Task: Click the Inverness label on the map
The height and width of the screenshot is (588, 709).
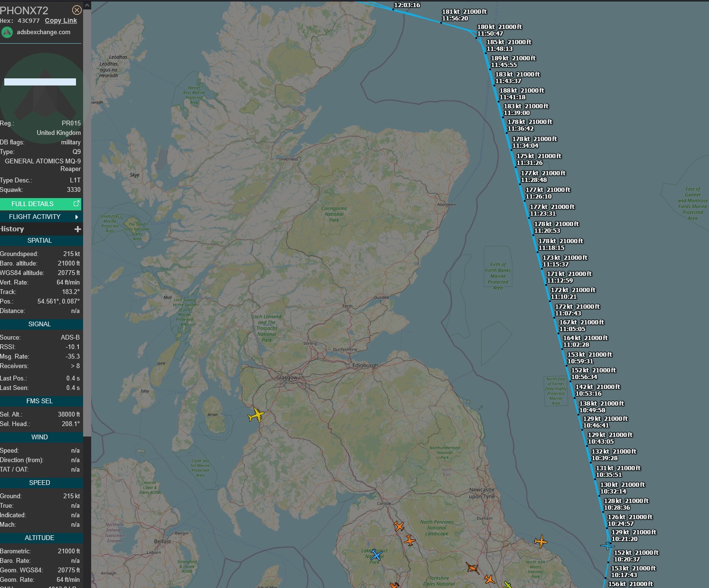Action: [x=289, y=159]
